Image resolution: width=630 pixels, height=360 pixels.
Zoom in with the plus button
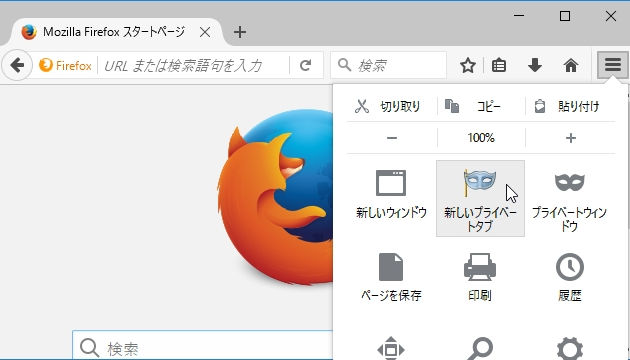(x=571, y=138)
